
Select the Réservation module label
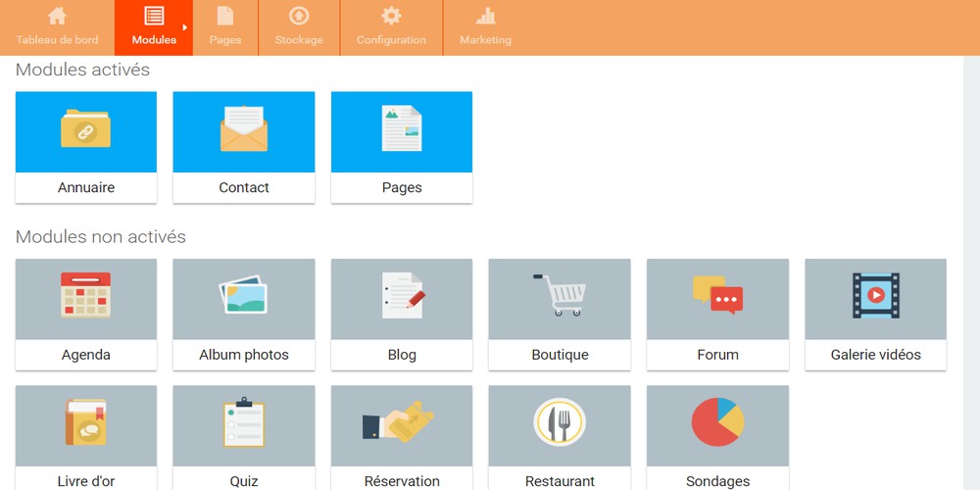(402, 480)
